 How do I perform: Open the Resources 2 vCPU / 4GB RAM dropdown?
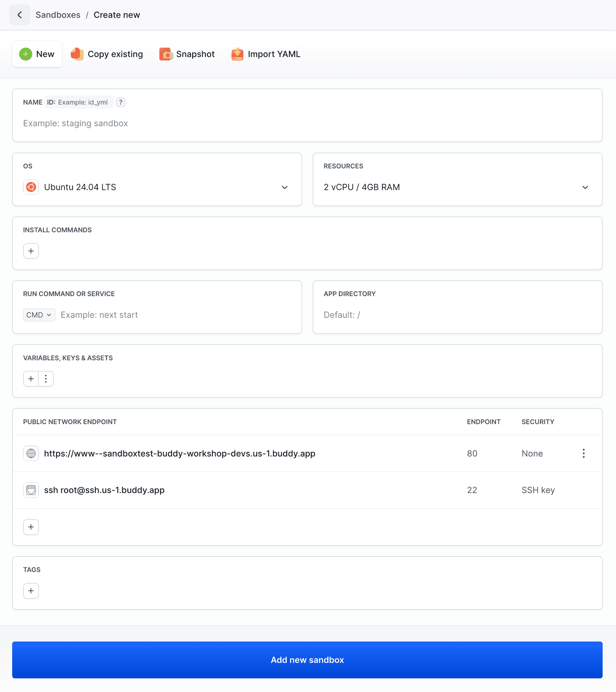pos(457,187)
